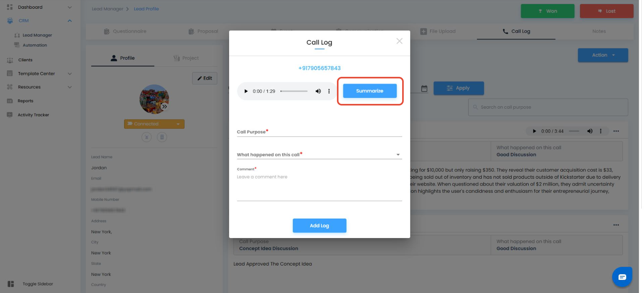Click the avatar expand arrow icon

pos(164,106)
